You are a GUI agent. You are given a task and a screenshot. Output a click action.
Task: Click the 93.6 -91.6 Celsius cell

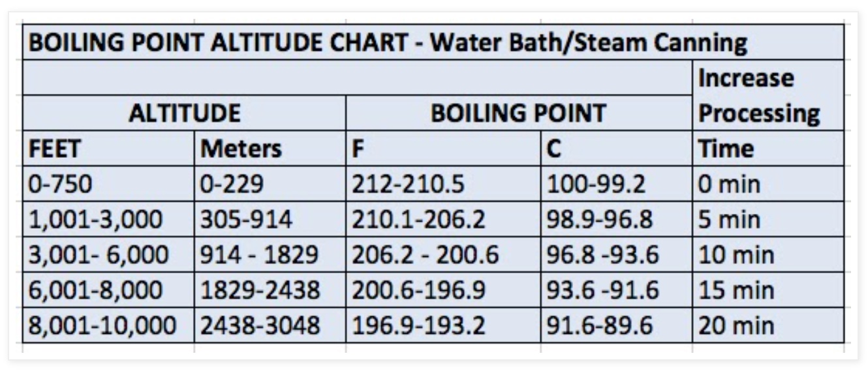616,290
